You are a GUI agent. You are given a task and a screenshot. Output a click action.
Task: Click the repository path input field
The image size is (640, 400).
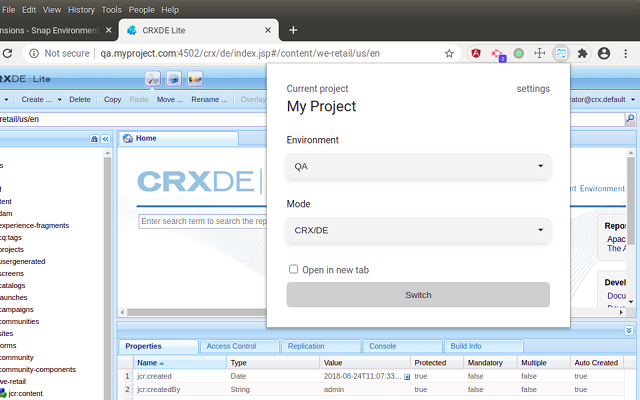pyautogui.click(x=133, y=119)
